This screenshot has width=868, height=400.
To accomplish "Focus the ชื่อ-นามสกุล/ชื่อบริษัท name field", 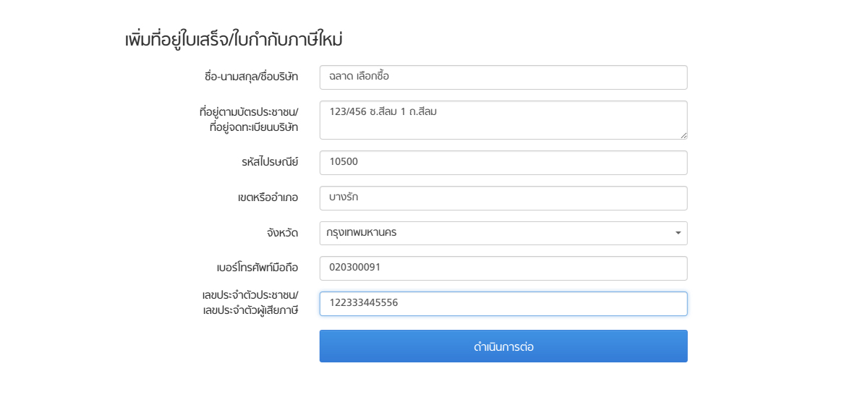I will (503, 77).
